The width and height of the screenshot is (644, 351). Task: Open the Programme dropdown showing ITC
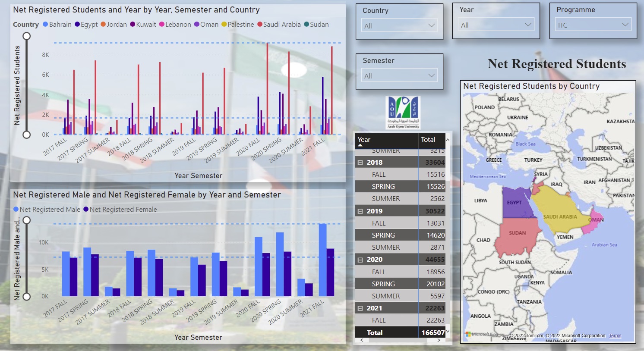[x=593, y=25]
